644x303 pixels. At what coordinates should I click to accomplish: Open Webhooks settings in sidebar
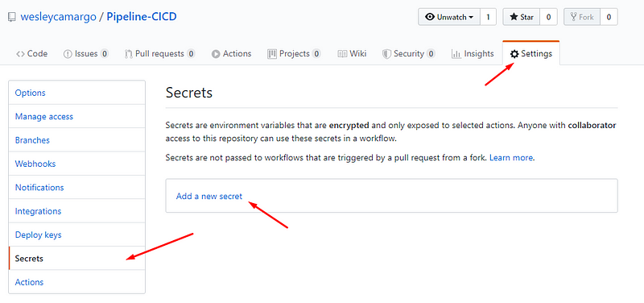76,164
